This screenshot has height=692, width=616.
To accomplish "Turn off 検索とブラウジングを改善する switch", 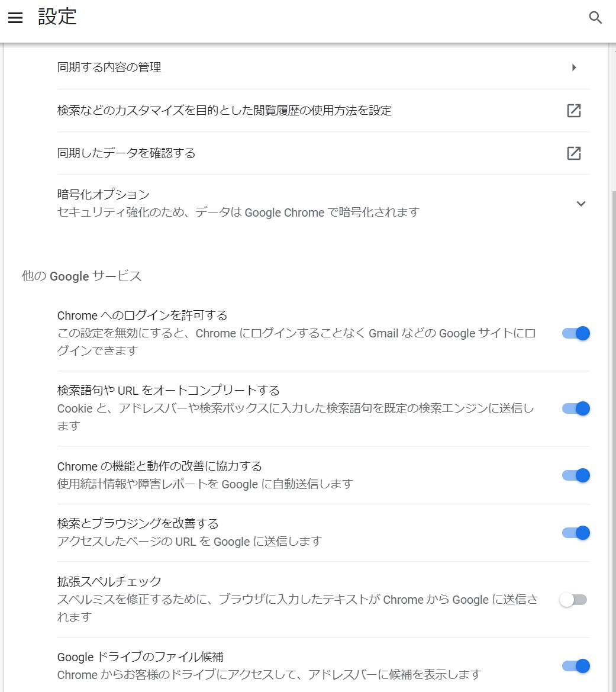I will 576,533.
